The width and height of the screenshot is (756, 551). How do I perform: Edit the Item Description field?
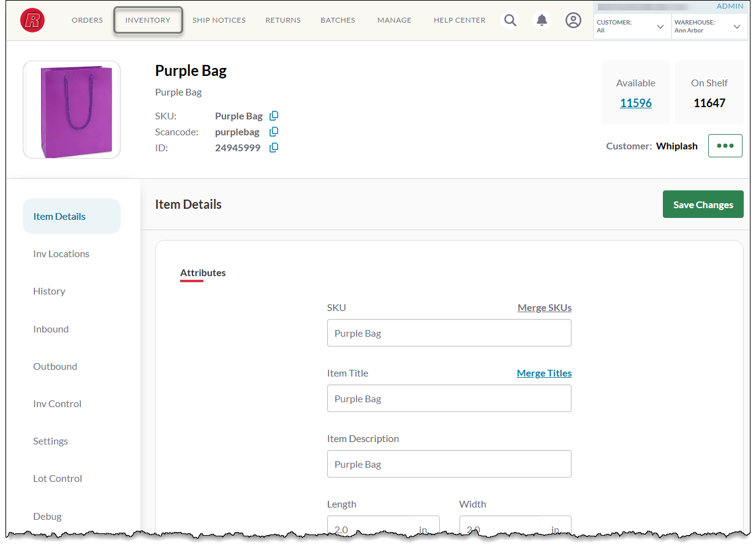(449, 463)
